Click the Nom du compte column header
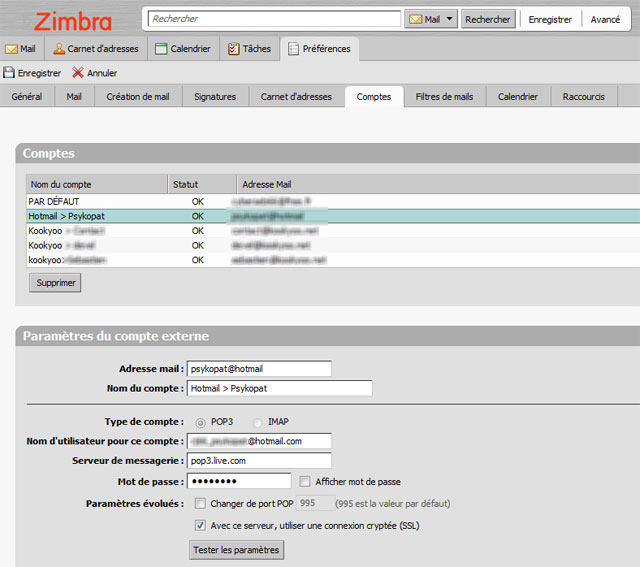This screenshot has height=567, width=640. click(97, 185)
